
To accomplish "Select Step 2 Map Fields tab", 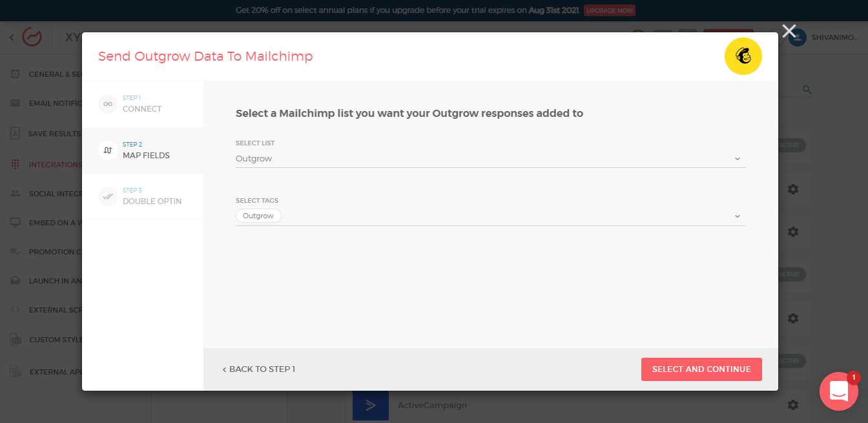I will click(143, 150).
